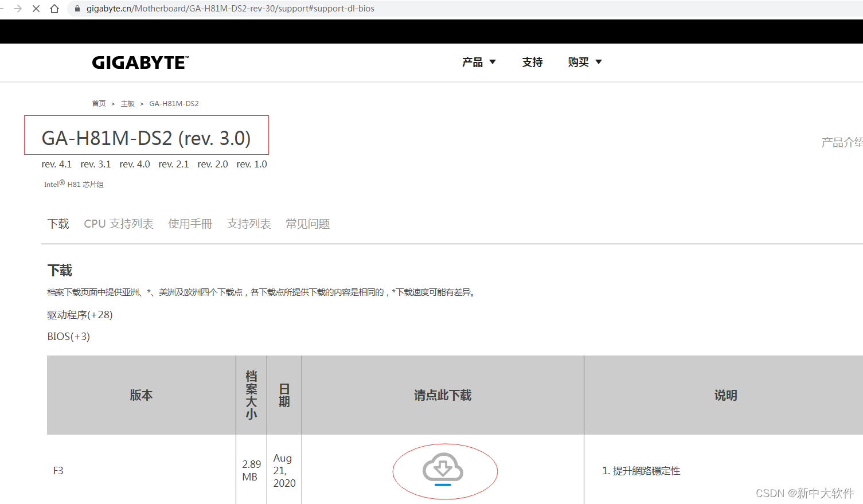Open the CPU 支持列表 tab
This screenshot has width=863, height=504.
119,224
